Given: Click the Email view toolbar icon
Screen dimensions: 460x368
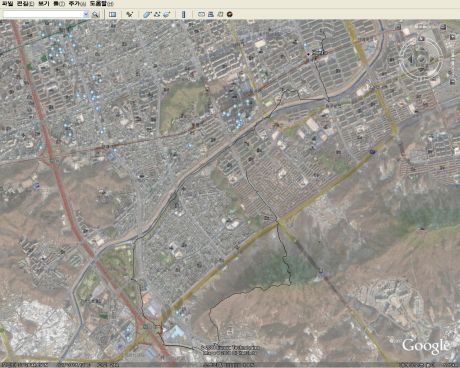Looking at the screenshot, I should tap(201, 14).
